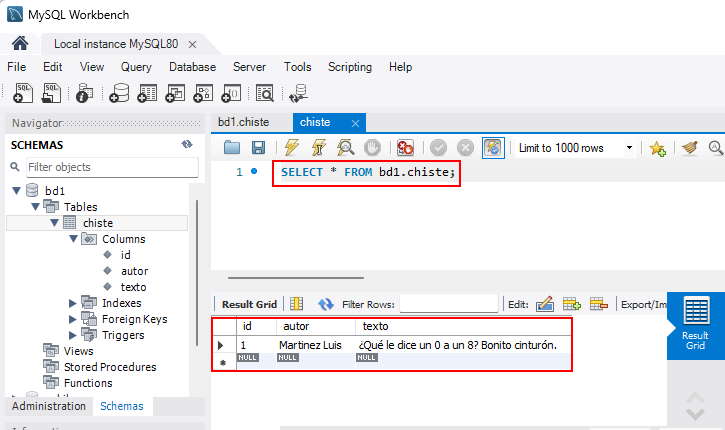Execute query with the lightning bolt

point(291,147)
